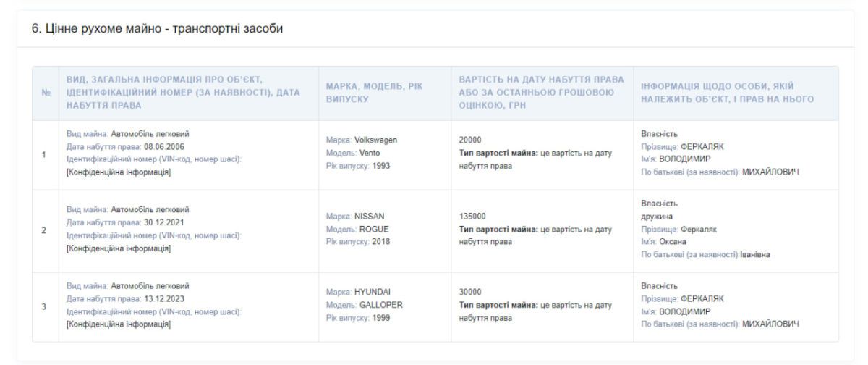Select the Volkswagen brand text
Viewport: 868px width, 365px height.
pyautogui.click(x=375, y=140)
